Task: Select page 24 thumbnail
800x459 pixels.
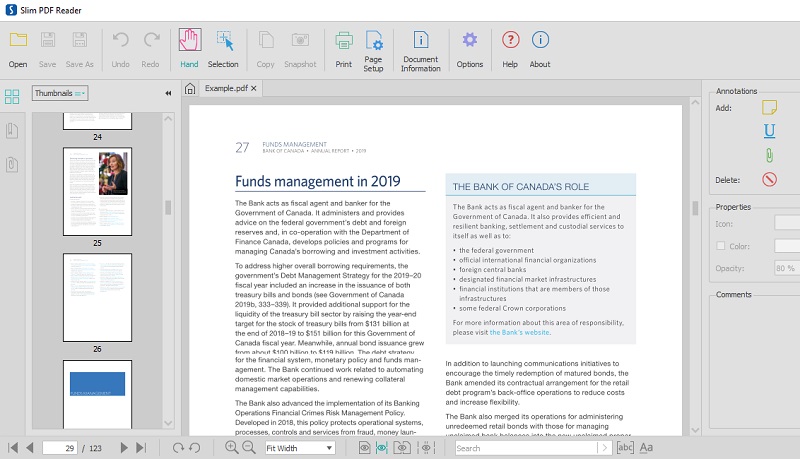Action: point(97,121)
